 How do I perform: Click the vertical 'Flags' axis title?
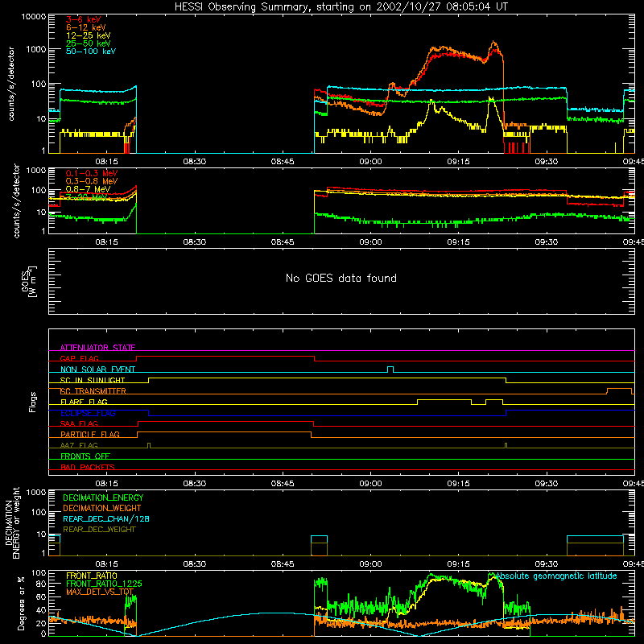pyautogui.click(x=32, y=402)
